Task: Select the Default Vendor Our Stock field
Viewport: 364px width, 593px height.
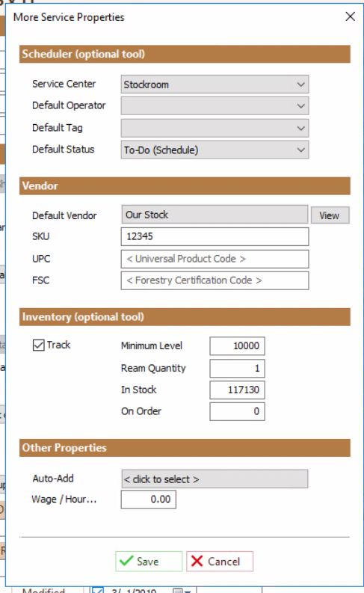Action: click(x=215, y=215)
